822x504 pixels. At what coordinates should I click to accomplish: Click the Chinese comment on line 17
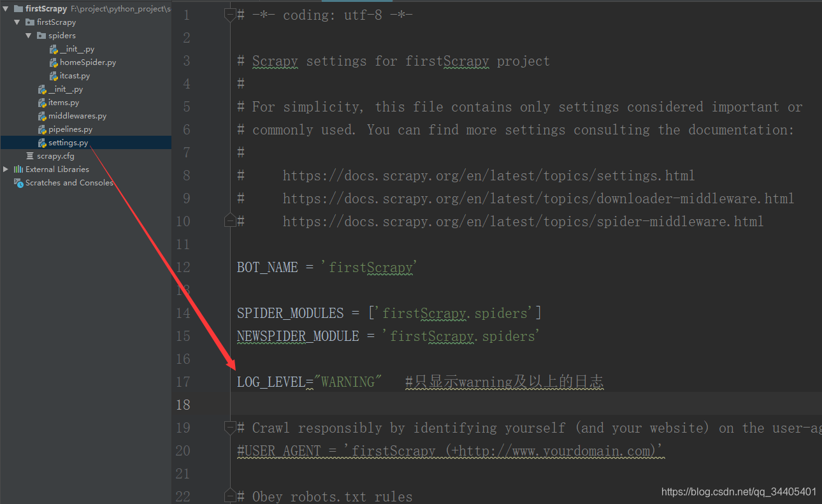tap(504, 382)
